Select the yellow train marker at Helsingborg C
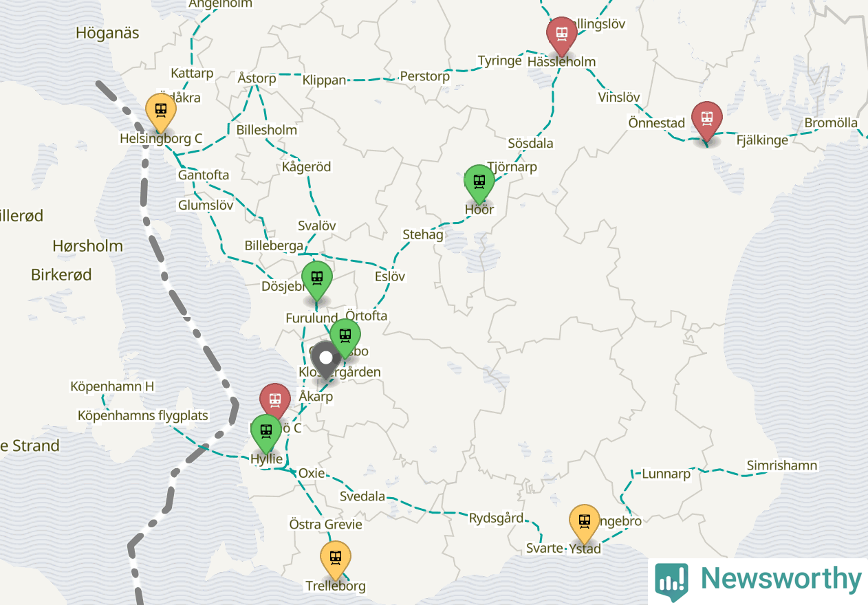868x605 pixels. (161, 113)
